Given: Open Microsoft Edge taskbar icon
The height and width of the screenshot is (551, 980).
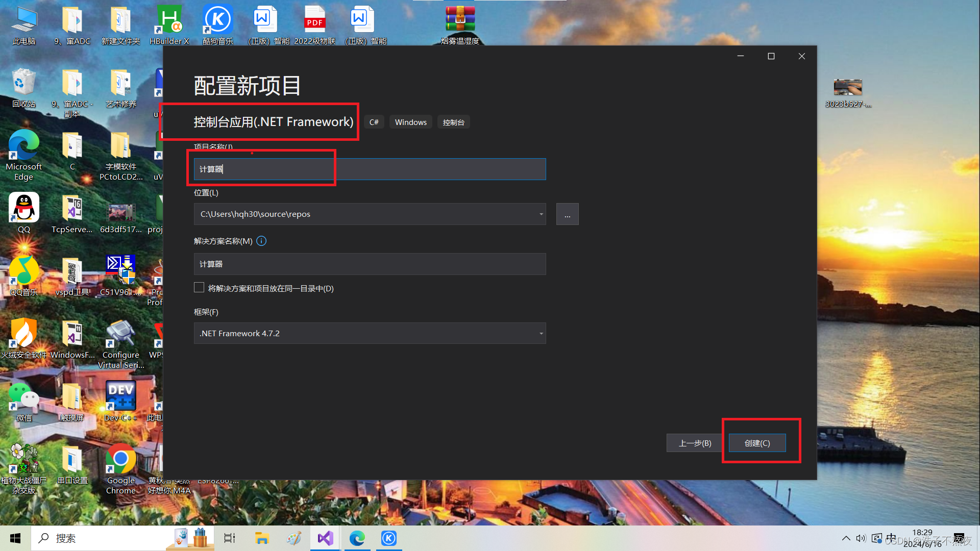Looking at the screenshot, I should [357, 538].
